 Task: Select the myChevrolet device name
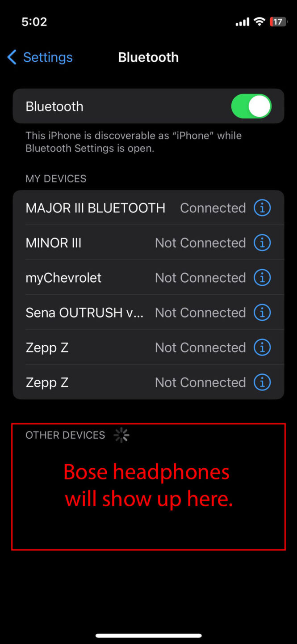tap(63, 278)
